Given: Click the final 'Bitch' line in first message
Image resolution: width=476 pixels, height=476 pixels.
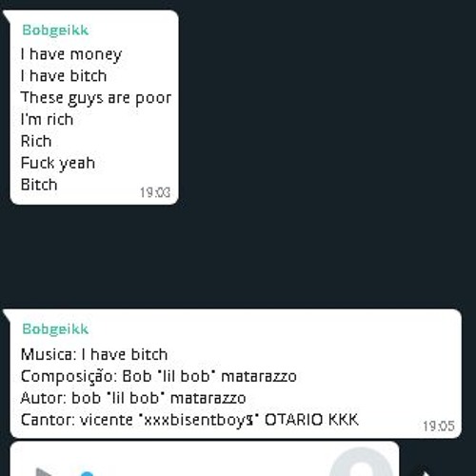Looking at the screenshot, I should pos(39,185).
